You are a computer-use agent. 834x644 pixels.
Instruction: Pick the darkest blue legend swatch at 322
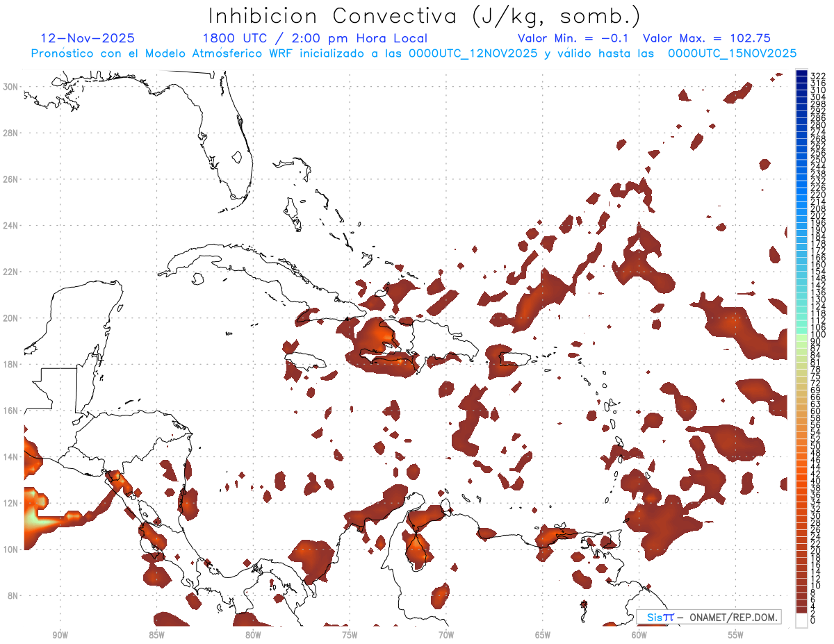click(802, 73)
